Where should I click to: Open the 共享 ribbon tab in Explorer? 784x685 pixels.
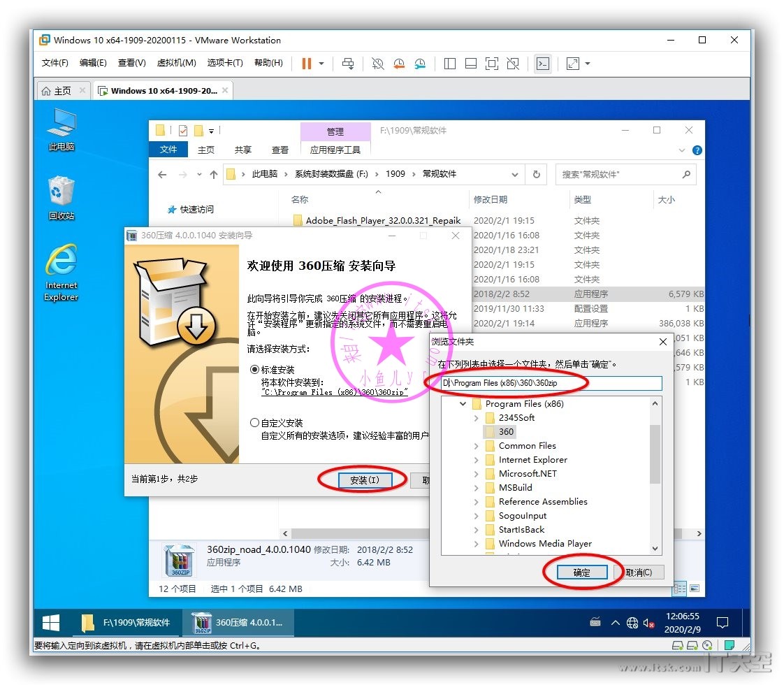[x=242, y=150]
